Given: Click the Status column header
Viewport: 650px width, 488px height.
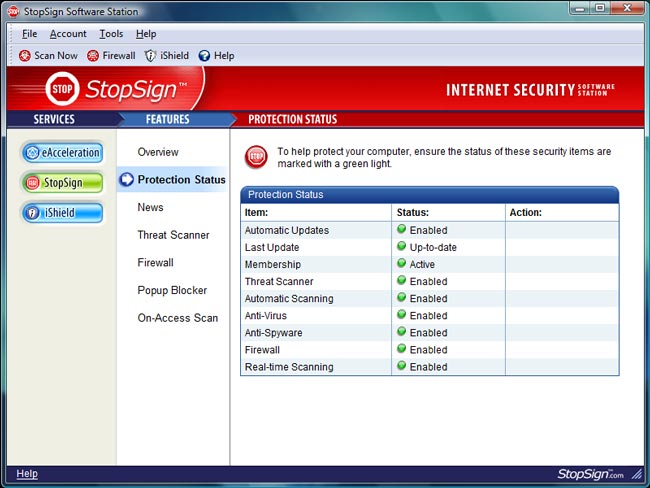Looking at the screenshot, I should tap(412, 213).
